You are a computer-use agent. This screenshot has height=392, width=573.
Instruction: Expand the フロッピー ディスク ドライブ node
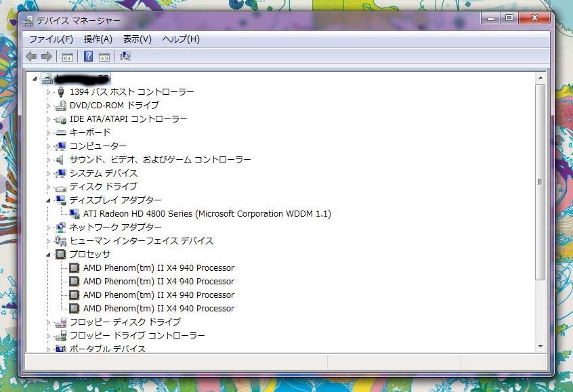pos(48,322)
